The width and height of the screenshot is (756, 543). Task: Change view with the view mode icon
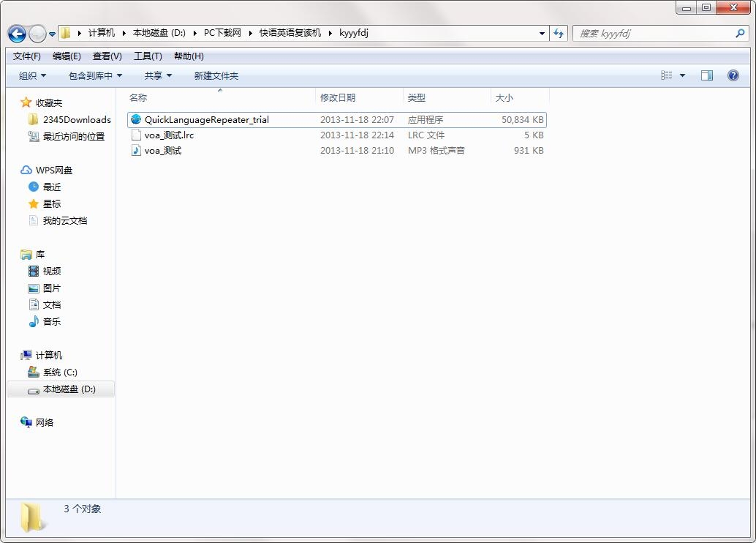point(666,75)
